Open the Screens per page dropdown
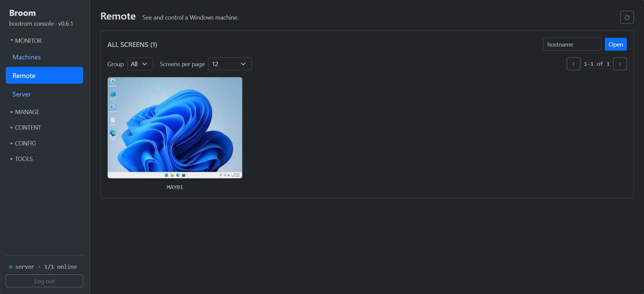 tap(230, 64)
